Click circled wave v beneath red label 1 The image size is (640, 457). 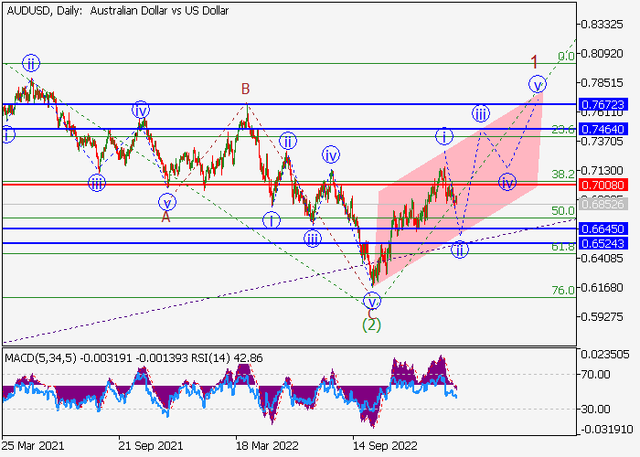[x=538, y=83]
